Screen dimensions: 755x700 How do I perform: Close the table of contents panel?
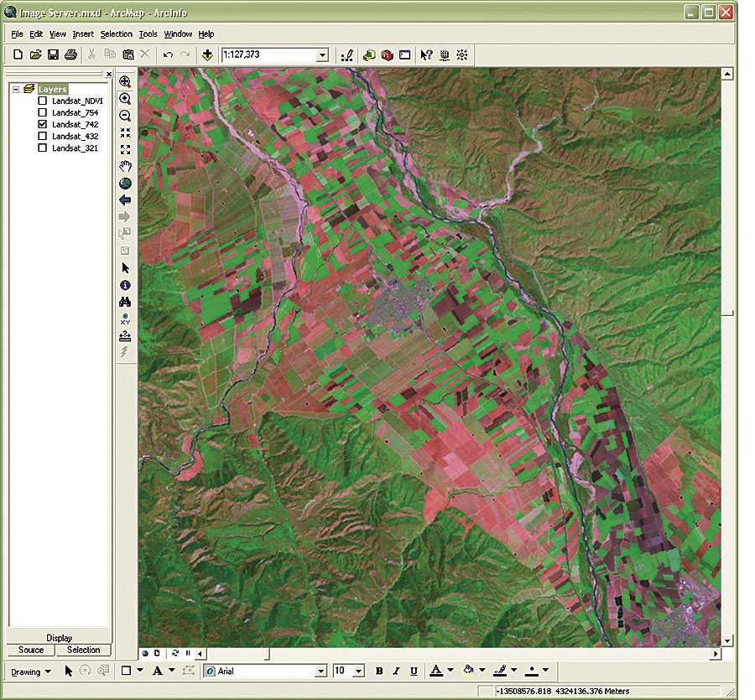coord(109,74)
